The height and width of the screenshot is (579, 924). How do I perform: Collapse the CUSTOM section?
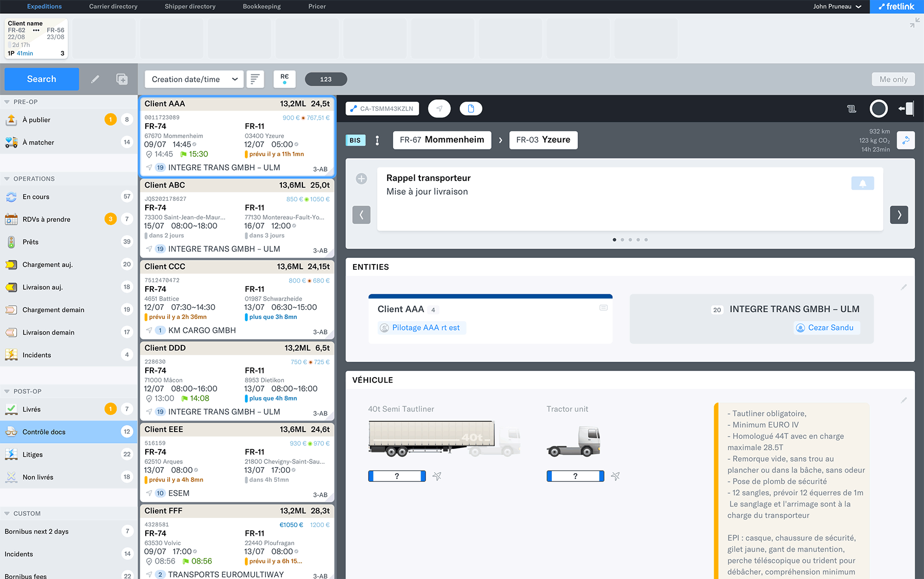(x=7, y=514)
